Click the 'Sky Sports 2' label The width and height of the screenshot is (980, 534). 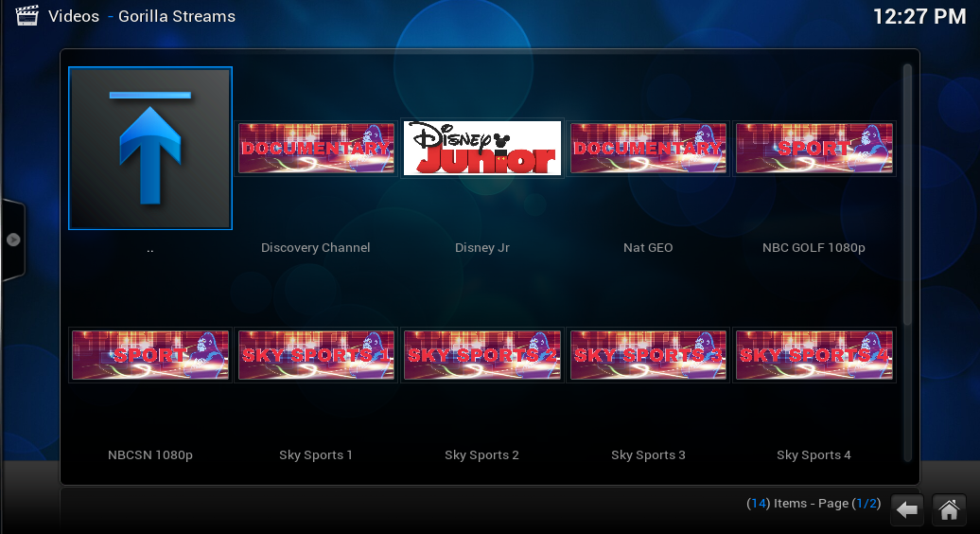click(x=481, y=455)
